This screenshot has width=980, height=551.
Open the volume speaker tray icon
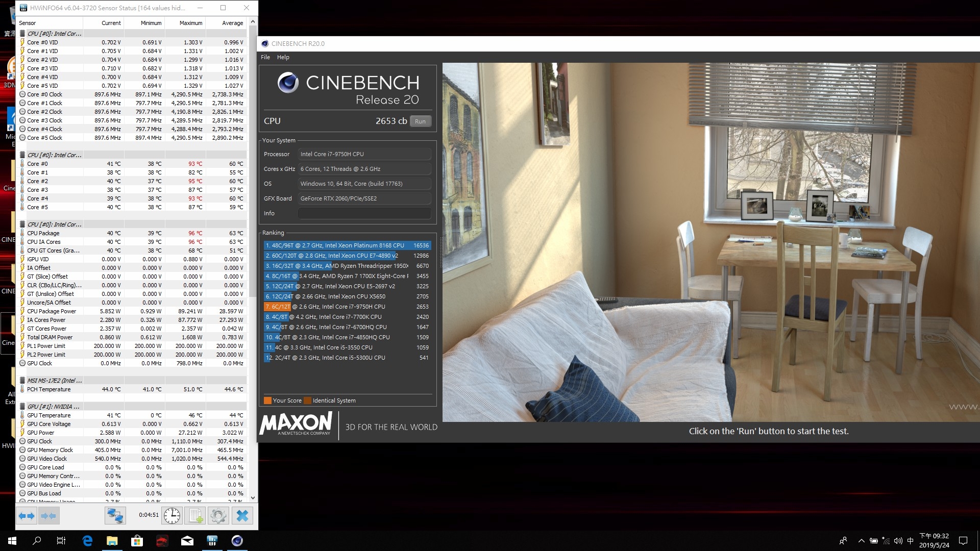[898, 541]
